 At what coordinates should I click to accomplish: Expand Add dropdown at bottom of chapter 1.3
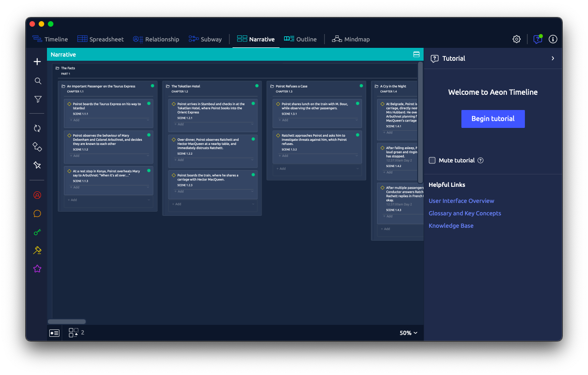pyautogui.click(x=357, y=168)
